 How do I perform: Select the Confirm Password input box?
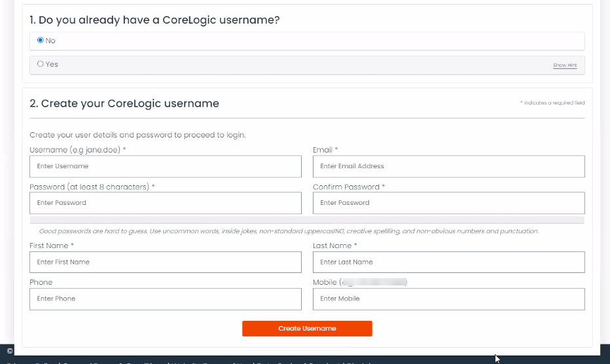tap(448, 203)
